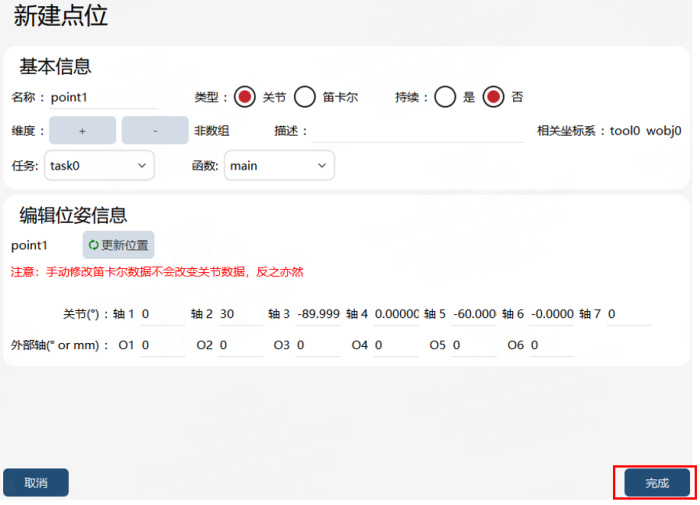The height and width of the screenshot is (505, 700).
Task: Open the 函数 main dropdown
Action: tap(279, 166)
